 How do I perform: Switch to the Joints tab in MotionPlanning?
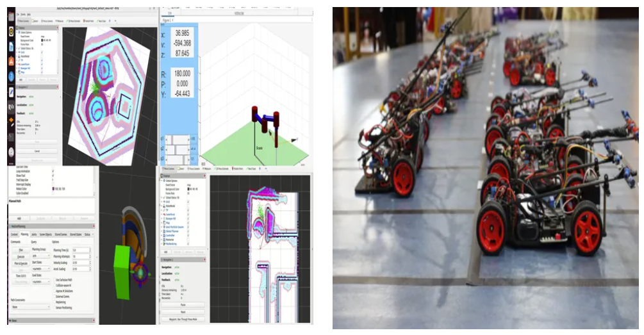(34, 234)
